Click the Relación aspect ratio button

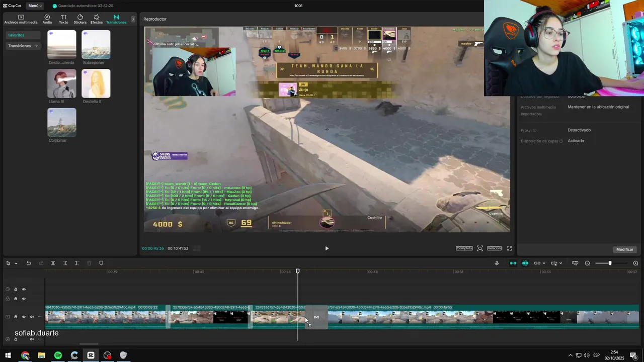494,248
